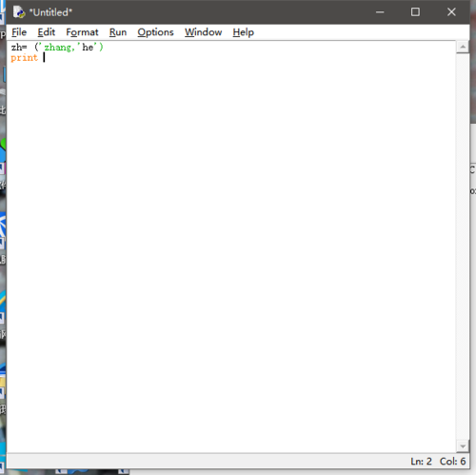Screen dimensions: 476x475
Task: Open the Format menu
Action: tap(82, 32)
